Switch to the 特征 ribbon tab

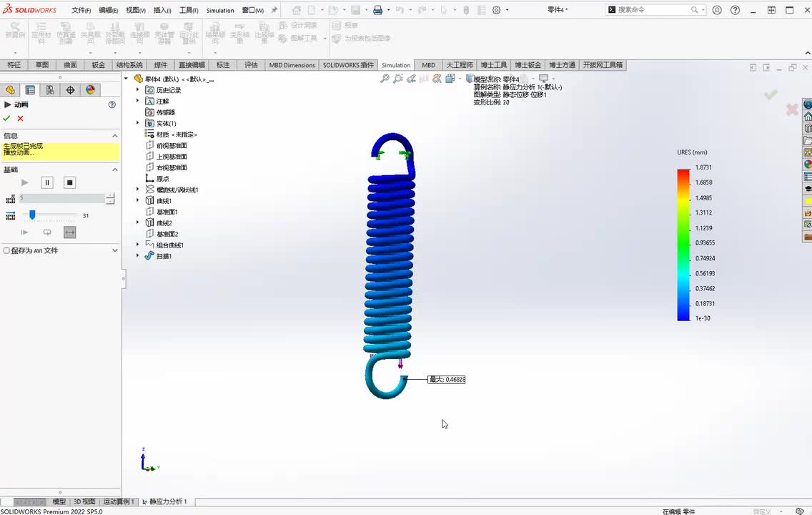click(x=14, y=65)
